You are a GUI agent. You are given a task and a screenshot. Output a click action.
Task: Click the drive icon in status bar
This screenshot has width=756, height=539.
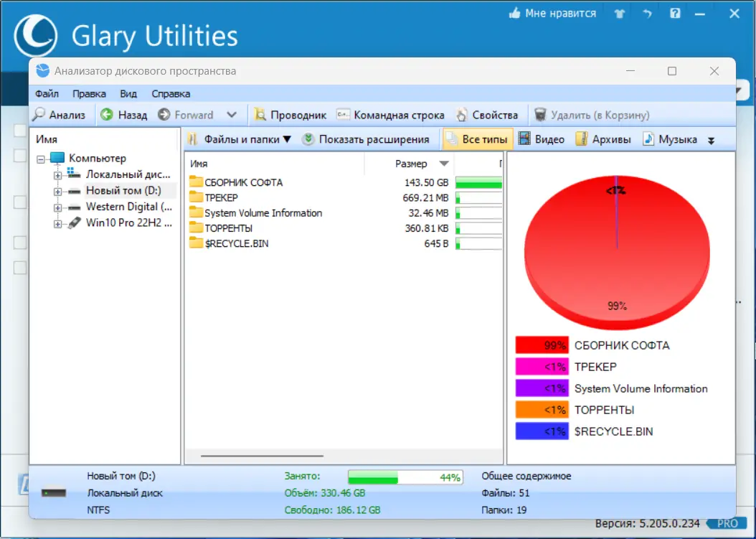54,493
